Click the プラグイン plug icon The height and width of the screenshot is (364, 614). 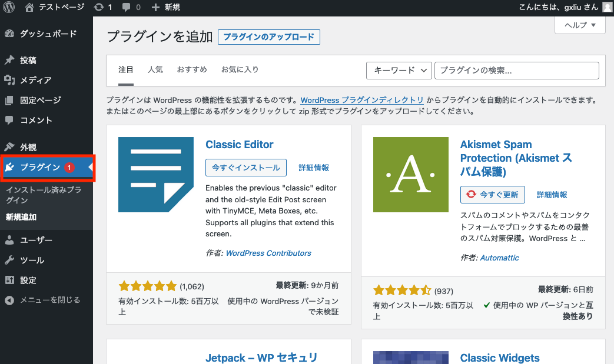coord(9,168)
